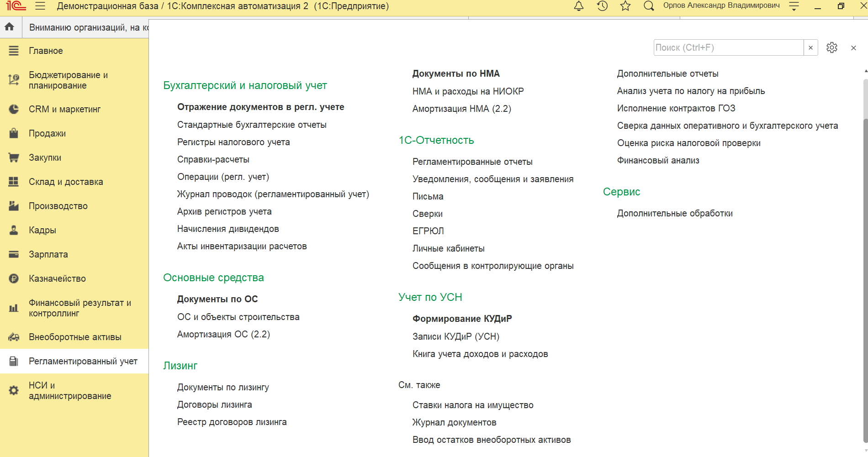868x457 pixels.
Task: Open Сверки link
Action: (428, 214)
